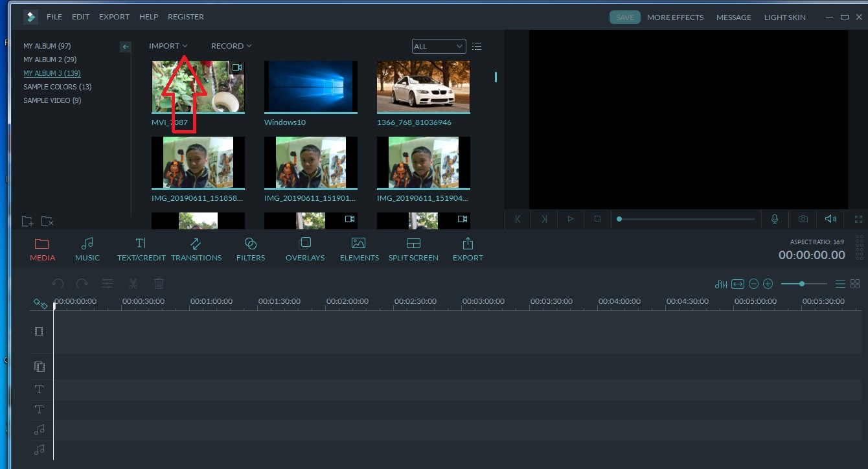Open the edit adjustments sliders icon
Screen dimensions: 868x469
pos(108,283)
